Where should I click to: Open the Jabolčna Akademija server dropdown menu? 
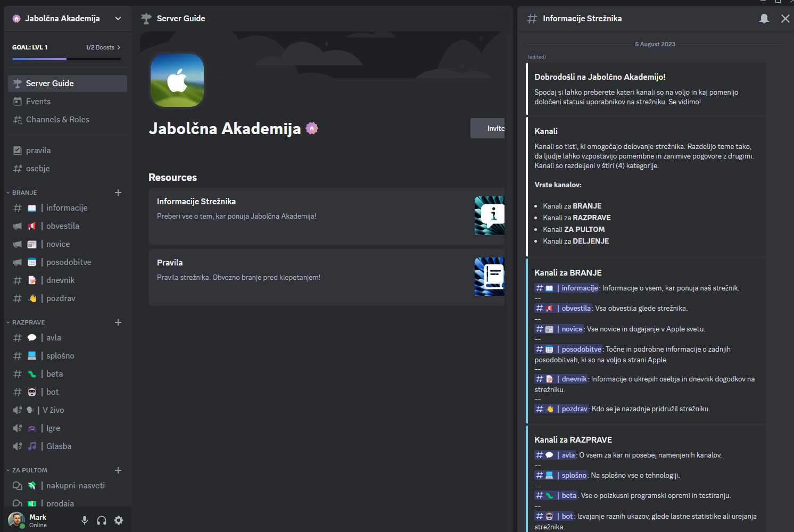point(68,18)
